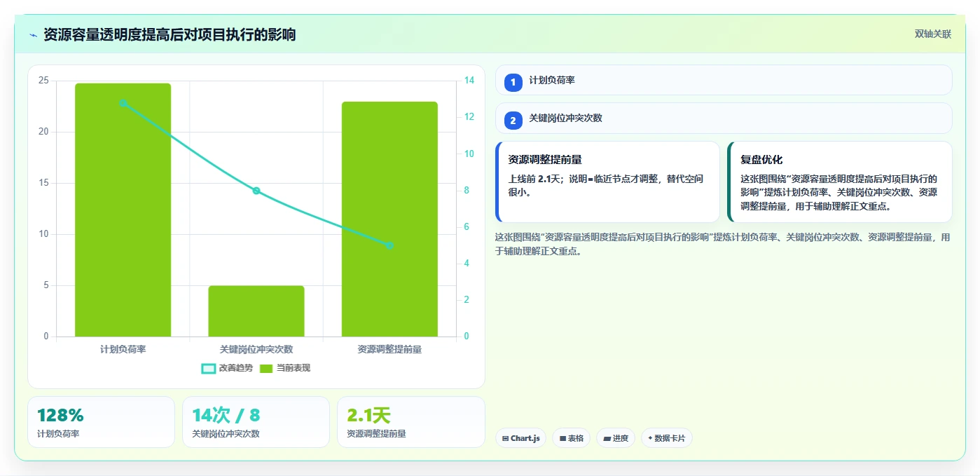Open the 资源调整提前量 info card
The width and height of the screenshot is (980, 476).
[607, 182]
